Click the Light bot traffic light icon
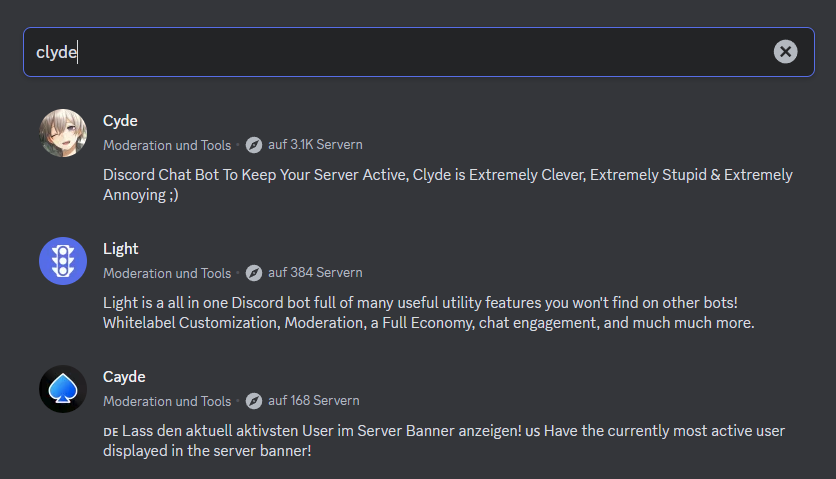 coord(63,261)
